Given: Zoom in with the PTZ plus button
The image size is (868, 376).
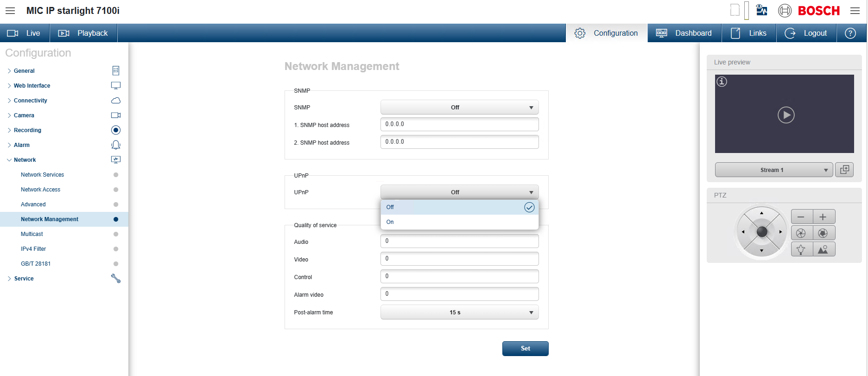Looking at the screenshot, I should (824, 217).
